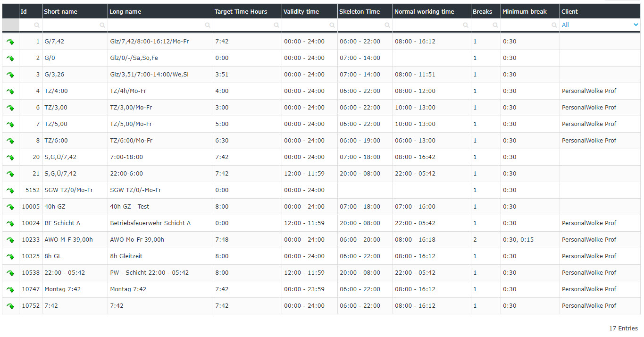Select '17 Entries' count text
Viewport: 644px width, 337px height.
point(623,329)
